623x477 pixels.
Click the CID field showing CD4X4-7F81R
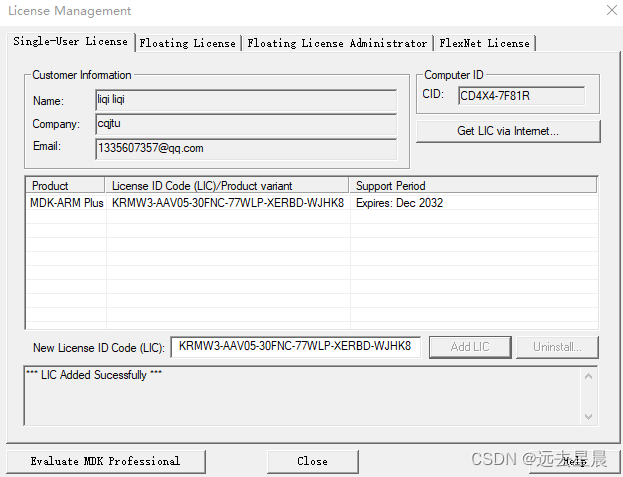pyautogui.click(x=521, y=96)
